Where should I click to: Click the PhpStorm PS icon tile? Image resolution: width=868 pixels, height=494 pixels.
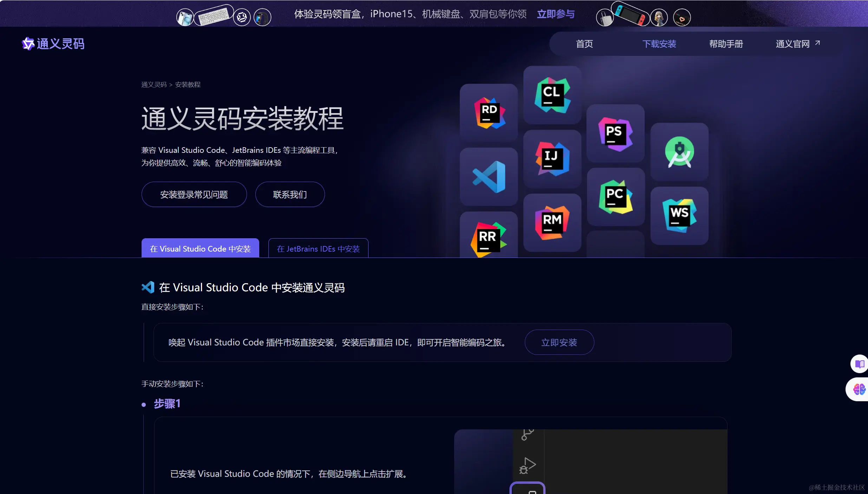615,134
